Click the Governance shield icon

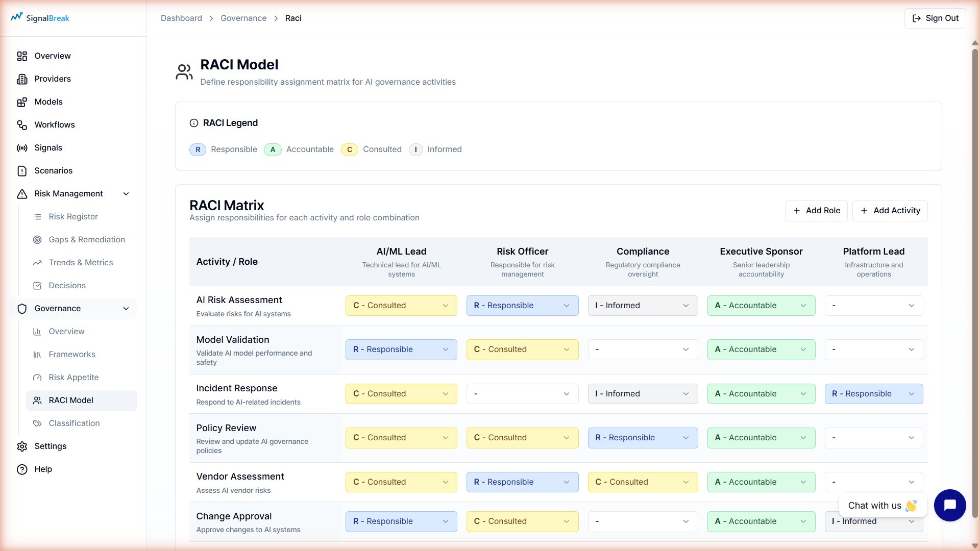22,309
